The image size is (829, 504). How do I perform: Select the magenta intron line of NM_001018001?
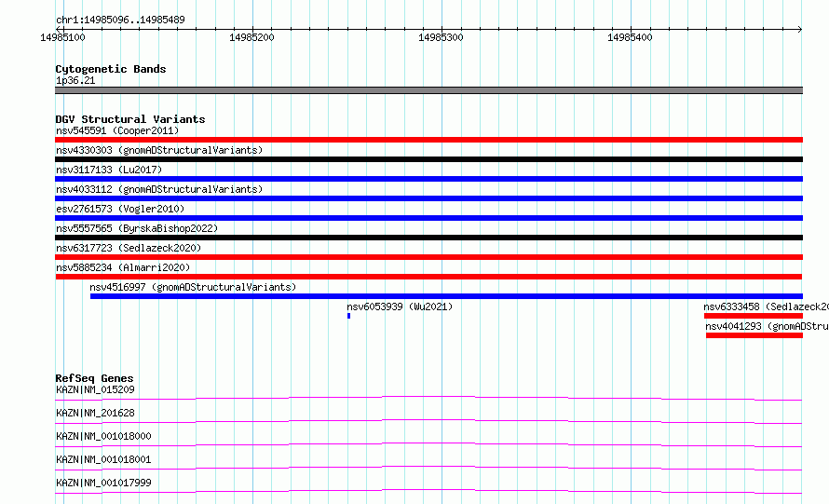point(428,467)
